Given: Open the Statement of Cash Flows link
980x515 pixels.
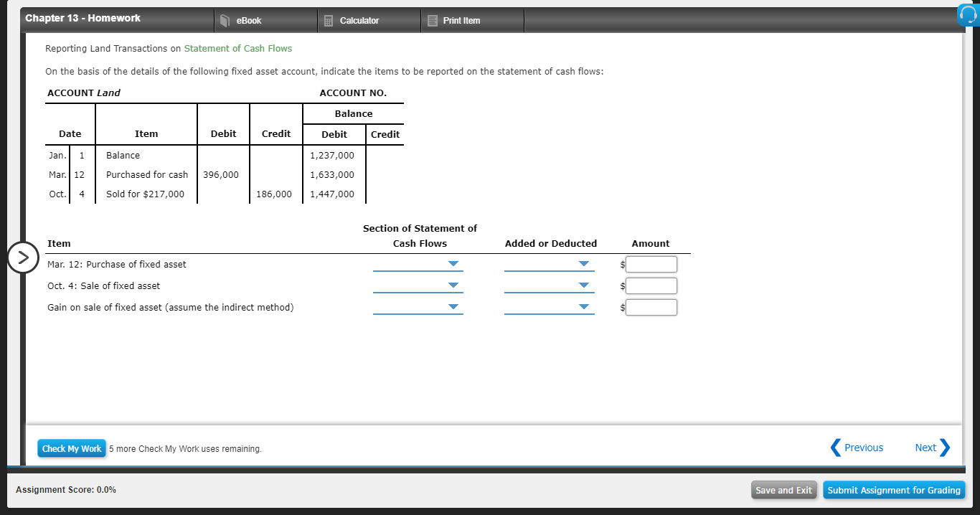Looking at the screenshot, I should click(237, 48).
